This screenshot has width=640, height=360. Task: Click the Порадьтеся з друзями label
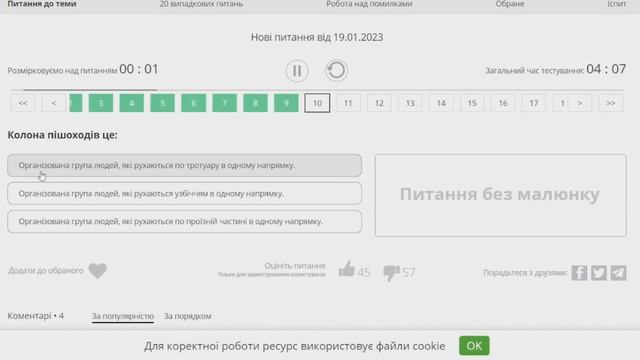tap(525, 273)
